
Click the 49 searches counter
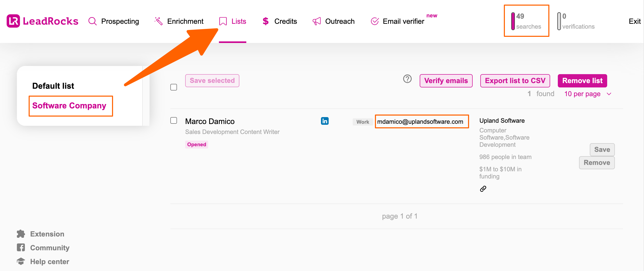pyautogui.click(x=526, y=21)
